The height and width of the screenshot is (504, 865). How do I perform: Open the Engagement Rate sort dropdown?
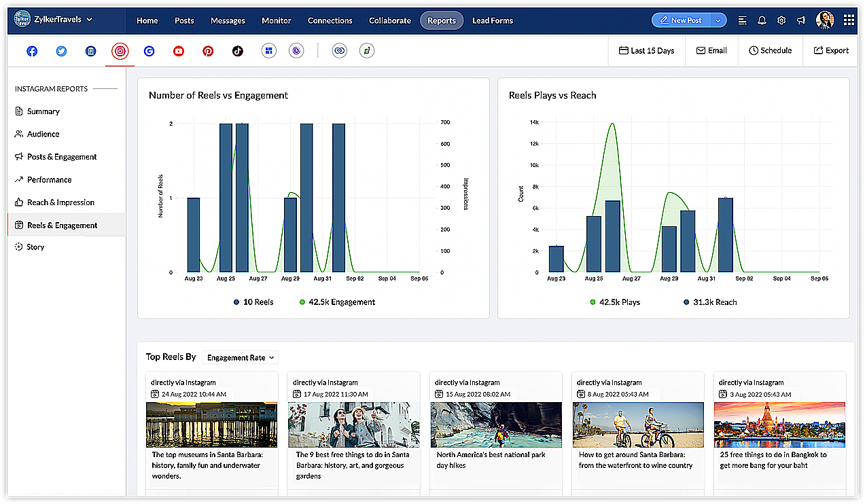(x=240, y=357)
